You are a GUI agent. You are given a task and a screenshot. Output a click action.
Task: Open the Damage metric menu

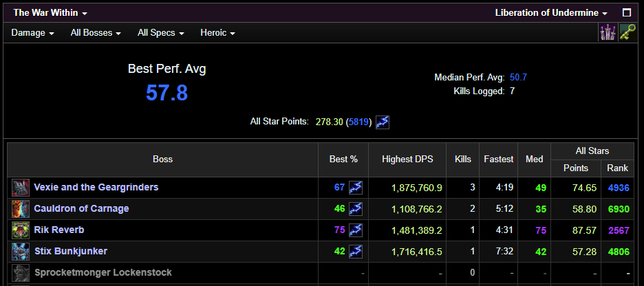coord(32,33)
